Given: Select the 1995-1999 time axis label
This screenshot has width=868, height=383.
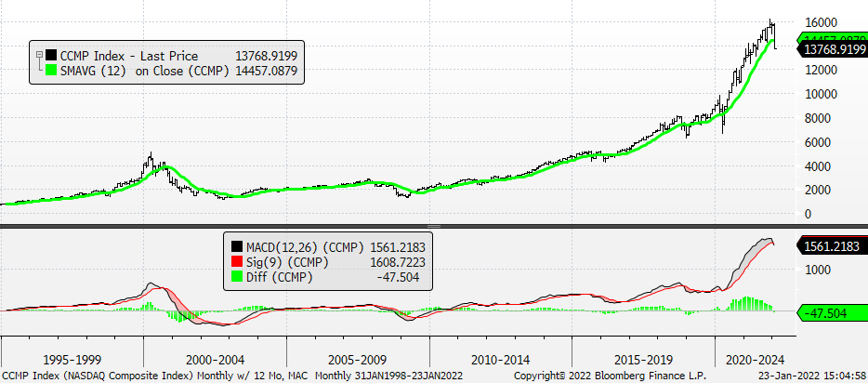Looking at the screenshot, I should (72, 360).
